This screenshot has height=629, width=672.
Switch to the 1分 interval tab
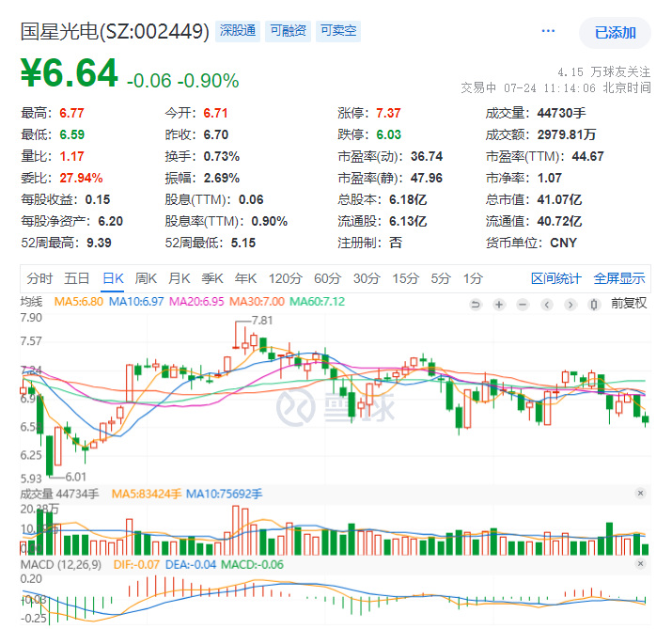pos(473,278)
